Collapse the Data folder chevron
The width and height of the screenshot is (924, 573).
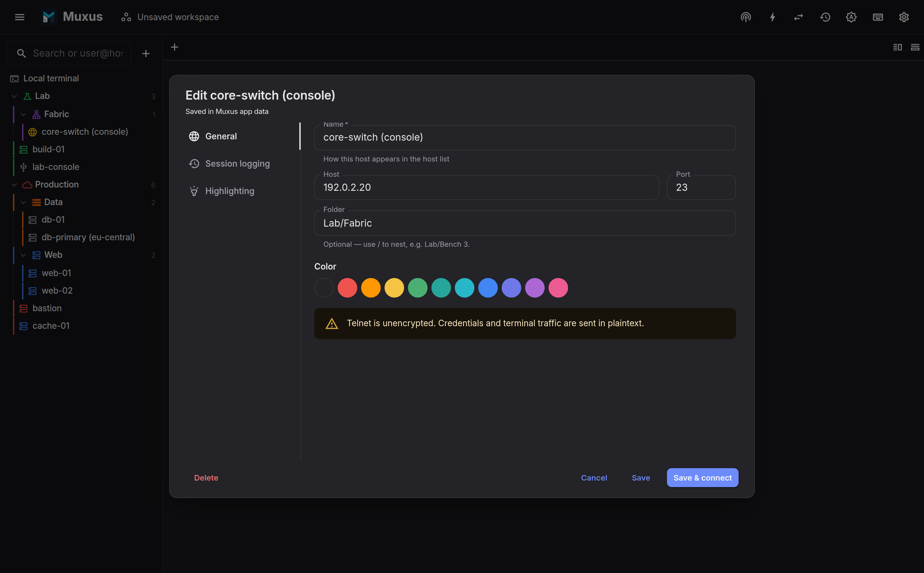pyautogui.click(x=23, y=203)
